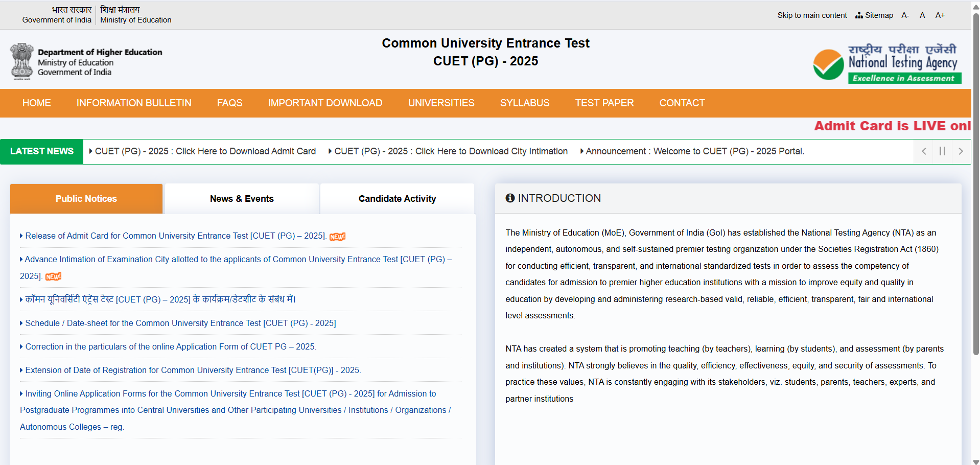
Task: Open Release of Admit Card notice
Action: point(176,236)
